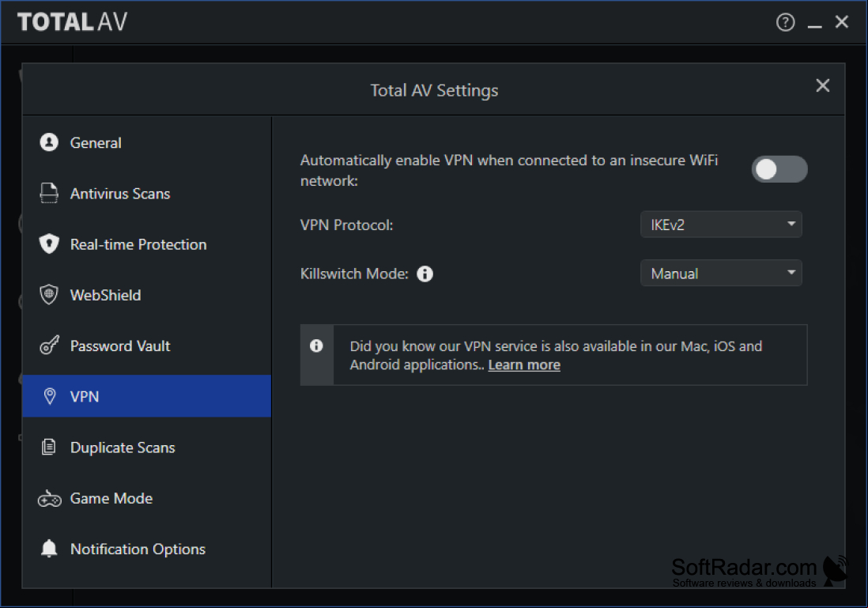The height and width of the screenshot is (608, 868).
Task: Close the TotalAV main window
Action: (x=841, y=22)
